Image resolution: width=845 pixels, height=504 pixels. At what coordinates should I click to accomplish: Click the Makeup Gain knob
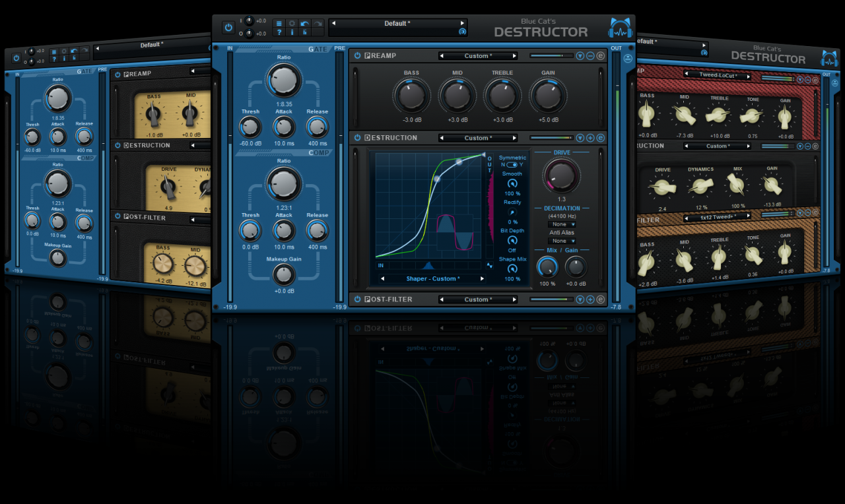(284, 274)
